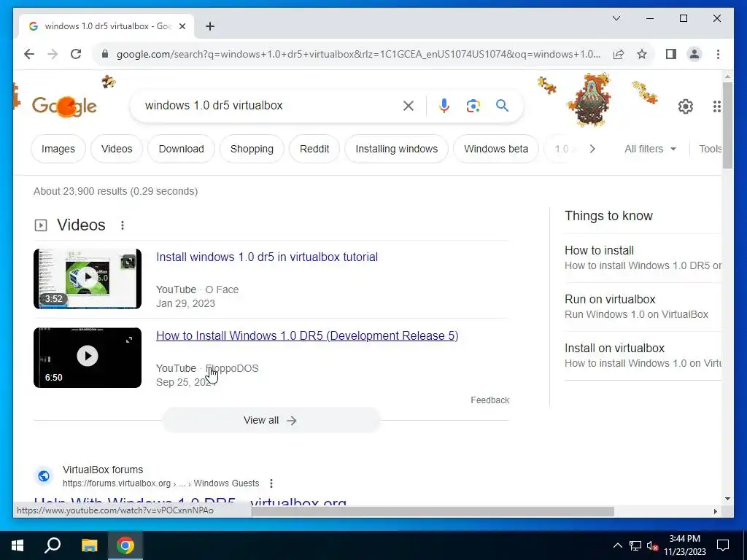Viewport: 747px width, 560px height.
Task: Share this page using the share icon
Action: 619,54
